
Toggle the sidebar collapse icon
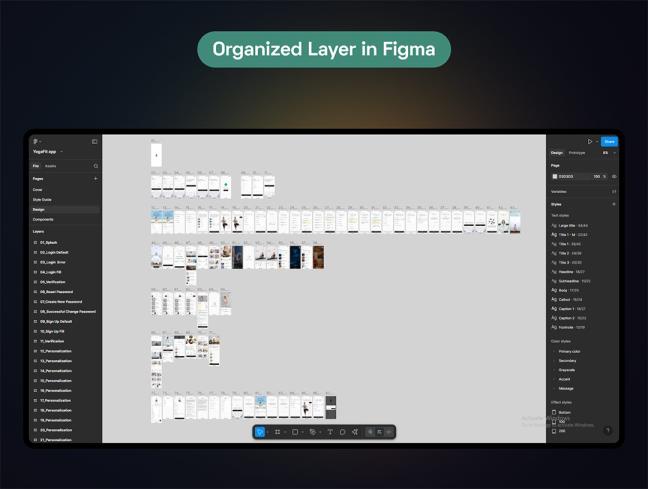95,141
